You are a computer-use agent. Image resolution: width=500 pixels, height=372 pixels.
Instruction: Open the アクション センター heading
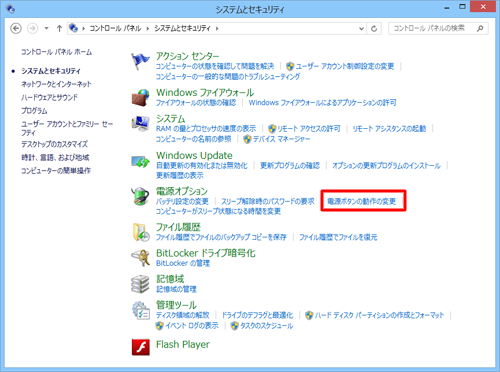point(188,56)
